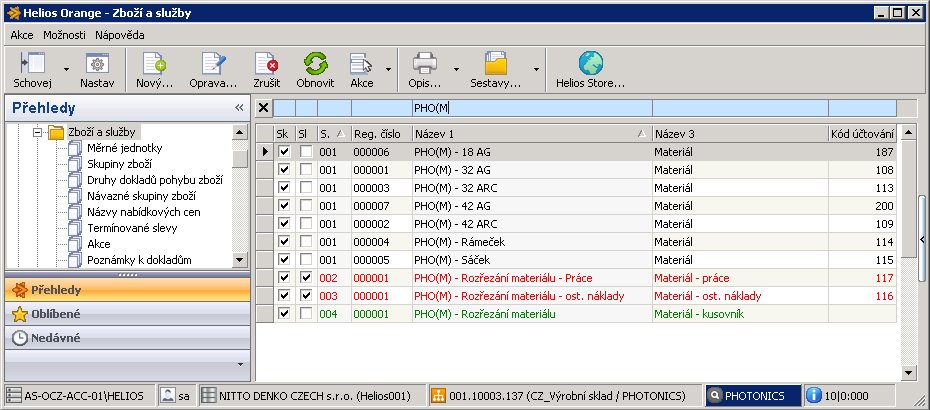930x410 pixels.
Task: Toggle Sk checkbox for PHO(M) - 18 AG
Action: point(284,152)
